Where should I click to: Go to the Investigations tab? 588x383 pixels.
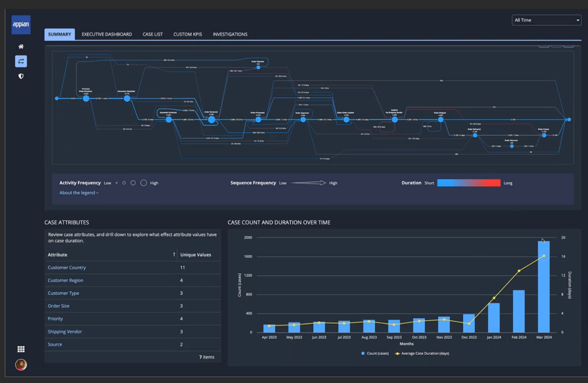click(230, 34)
